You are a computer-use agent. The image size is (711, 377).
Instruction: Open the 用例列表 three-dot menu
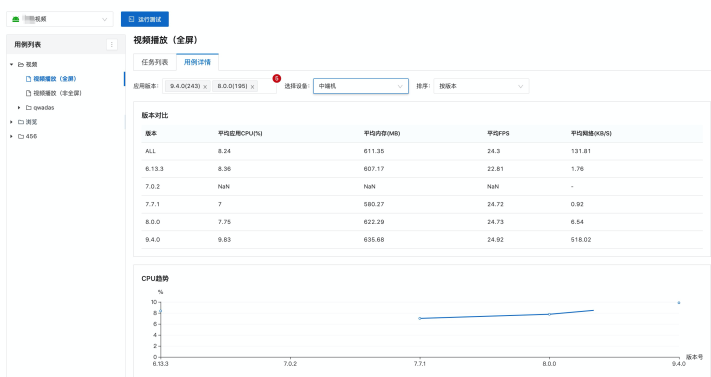pyautogui.click(x=112, y=44)
